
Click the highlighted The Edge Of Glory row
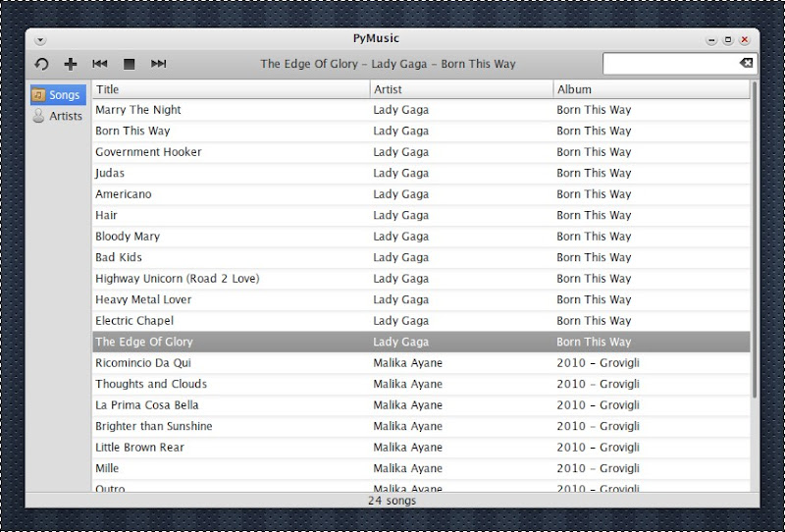144,342
